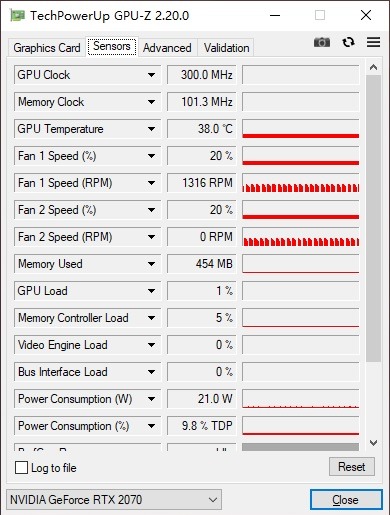
Task: Click the vertical scrollbar thumb
Action: (x=373, y=218)
